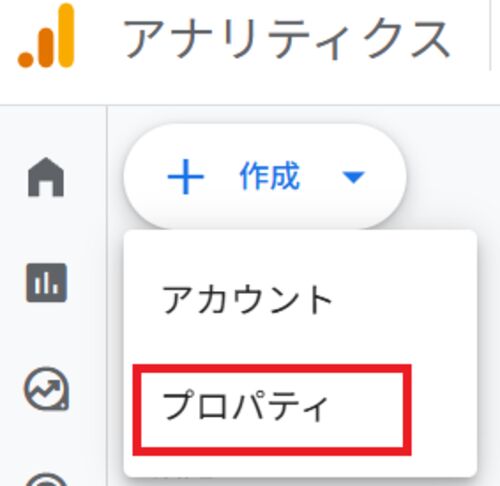This screenshot has width=500, height=486.
Task: Toggle the 作成 pill dropdown closed
Action: click(265, 176)
